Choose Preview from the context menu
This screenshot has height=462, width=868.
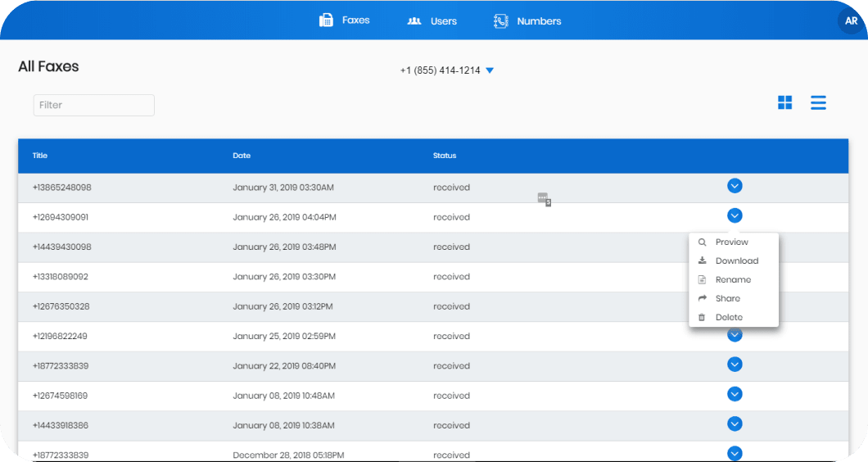coord(734,242)
